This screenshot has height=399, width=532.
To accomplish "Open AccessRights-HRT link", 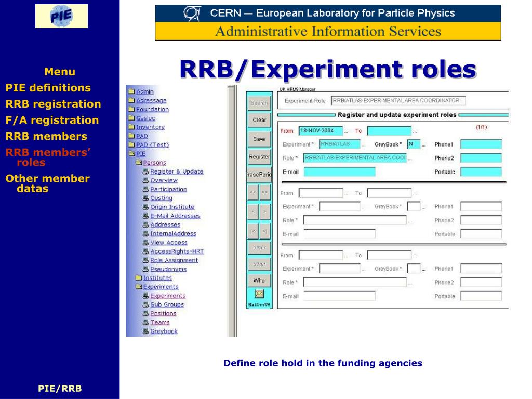I will point(177,251).
